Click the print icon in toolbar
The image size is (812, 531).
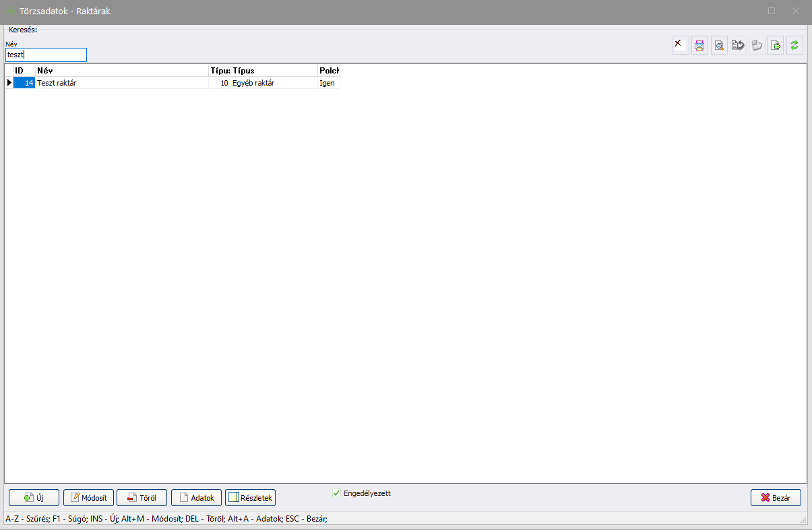pos(699,46)
